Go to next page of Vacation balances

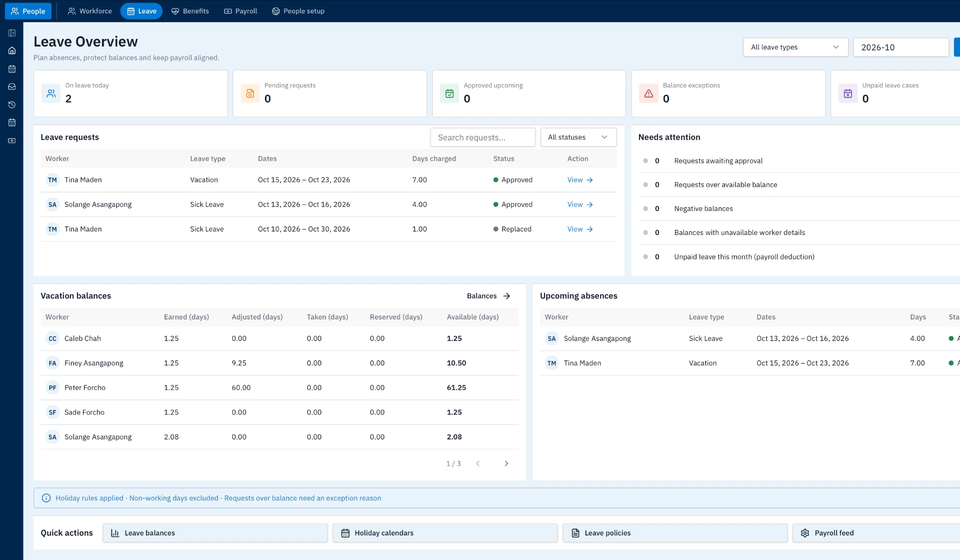506,463
